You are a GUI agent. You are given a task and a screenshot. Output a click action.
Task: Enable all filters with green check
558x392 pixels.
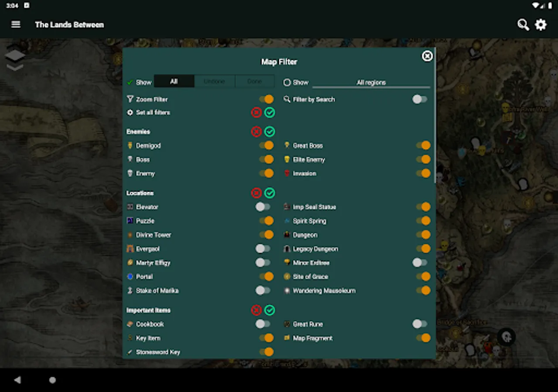[x=270, y=112]
